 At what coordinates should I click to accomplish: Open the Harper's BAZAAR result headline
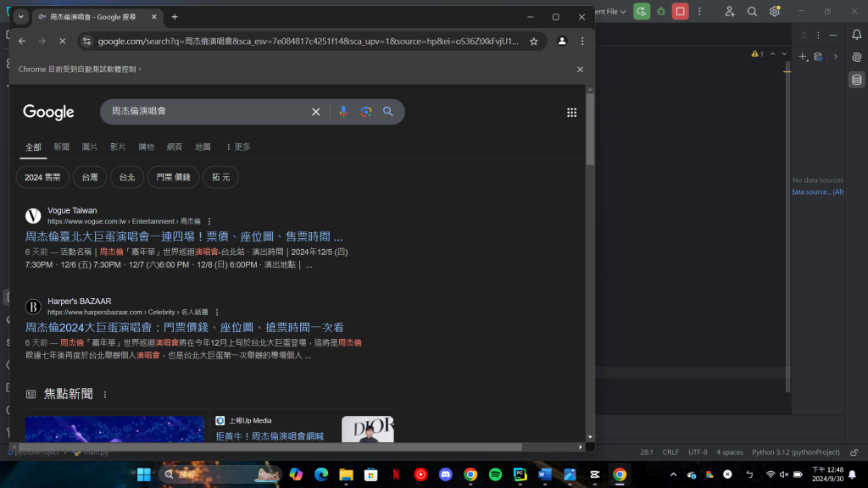coord(184,328)
